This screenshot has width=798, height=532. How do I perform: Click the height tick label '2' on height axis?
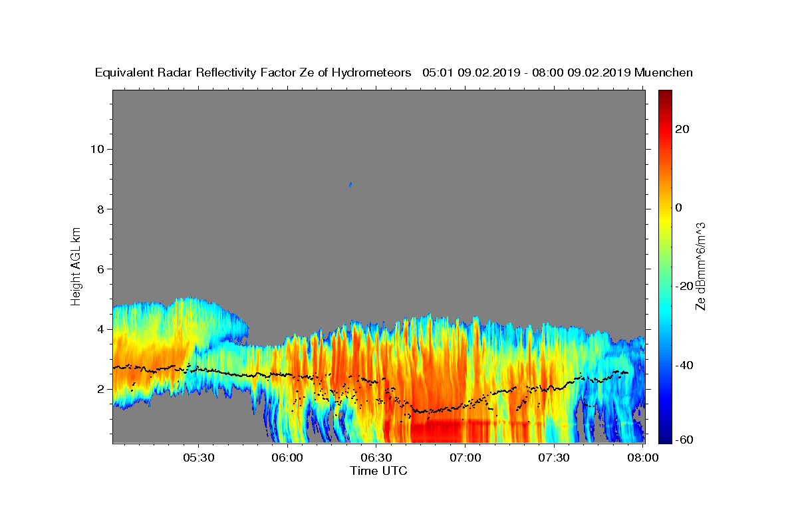coord(100,389)
